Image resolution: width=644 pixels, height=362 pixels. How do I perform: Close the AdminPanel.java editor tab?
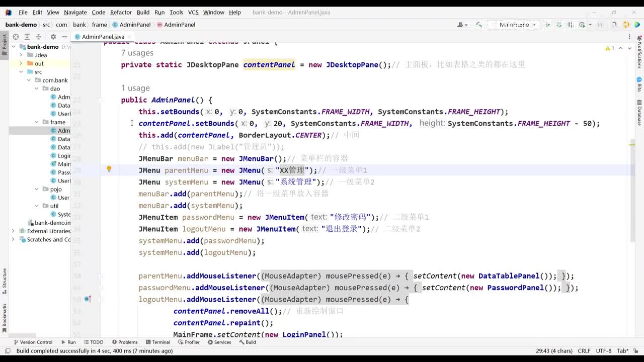(129, 37)
